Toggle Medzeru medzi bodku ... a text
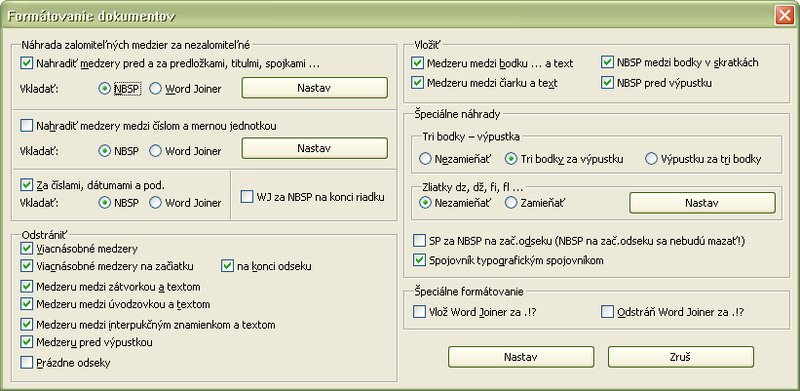 pyautogui.click(x=417, y=63)
